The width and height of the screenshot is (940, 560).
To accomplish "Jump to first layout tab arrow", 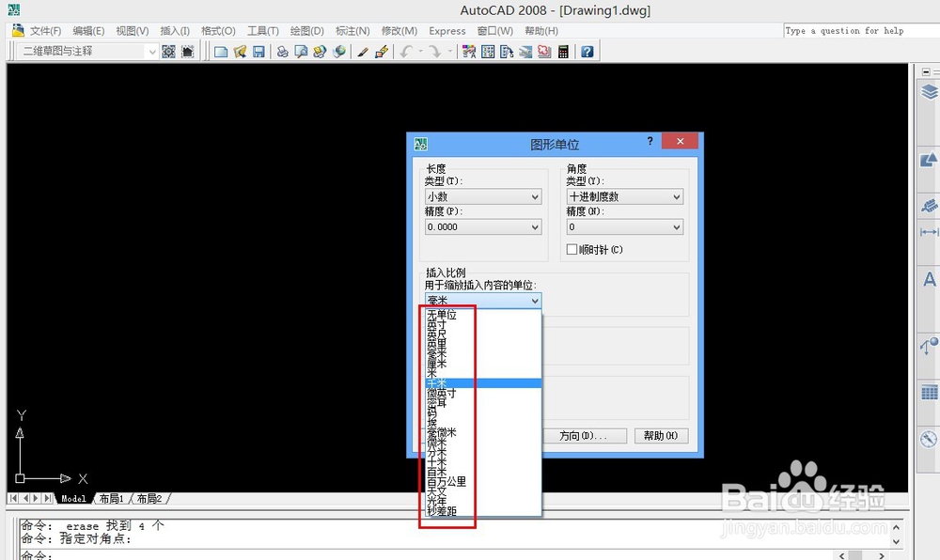I will point(14,498).
